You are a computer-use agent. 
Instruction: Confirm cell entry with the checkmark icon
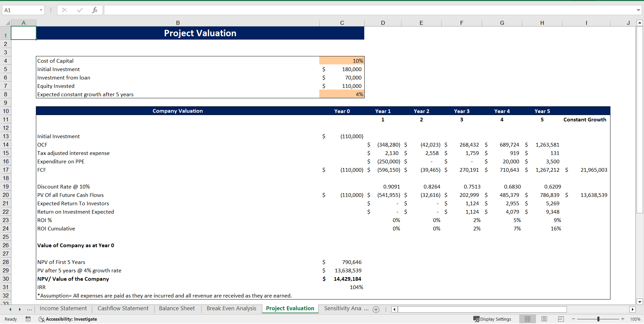pyautogui.click(x=80, y=10)
